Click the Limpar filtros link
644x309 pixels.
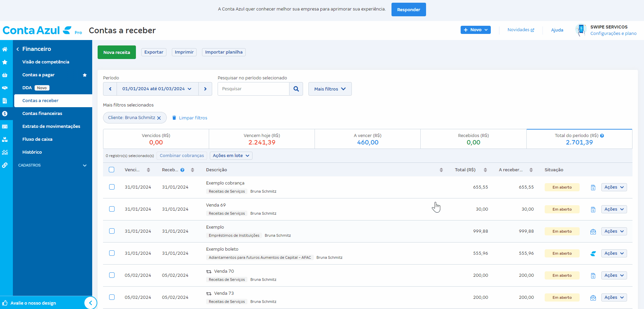pyautogui.click(x=193, y=118)
